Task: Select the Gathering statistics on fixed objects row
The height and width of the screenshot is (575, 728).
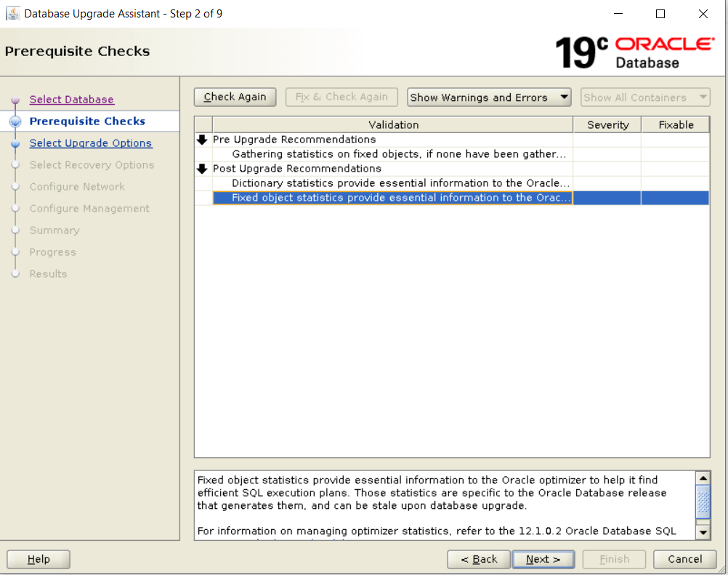Action: point(398,154)
